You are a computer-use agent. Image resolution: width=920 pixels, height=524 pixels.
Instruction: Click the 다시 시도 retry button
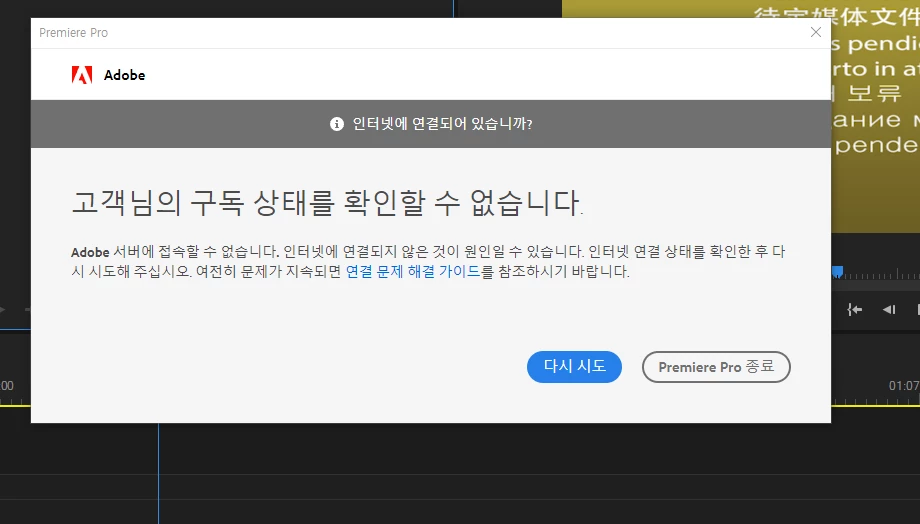click(574, 367)
